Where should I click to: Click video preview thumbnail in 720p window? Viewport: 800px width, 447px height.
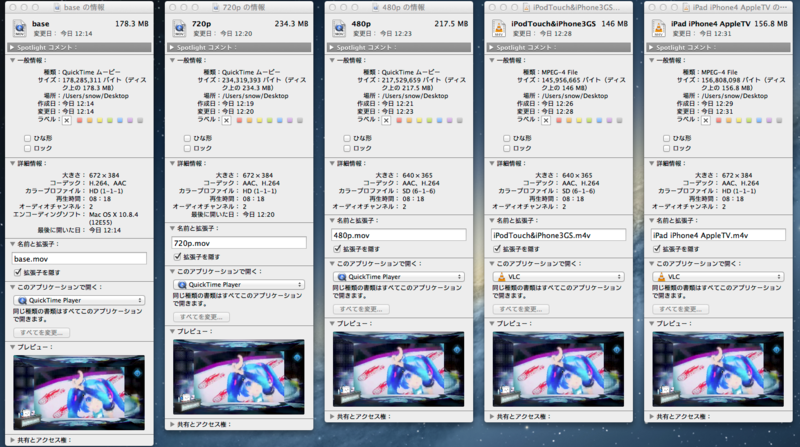[239, 377]
